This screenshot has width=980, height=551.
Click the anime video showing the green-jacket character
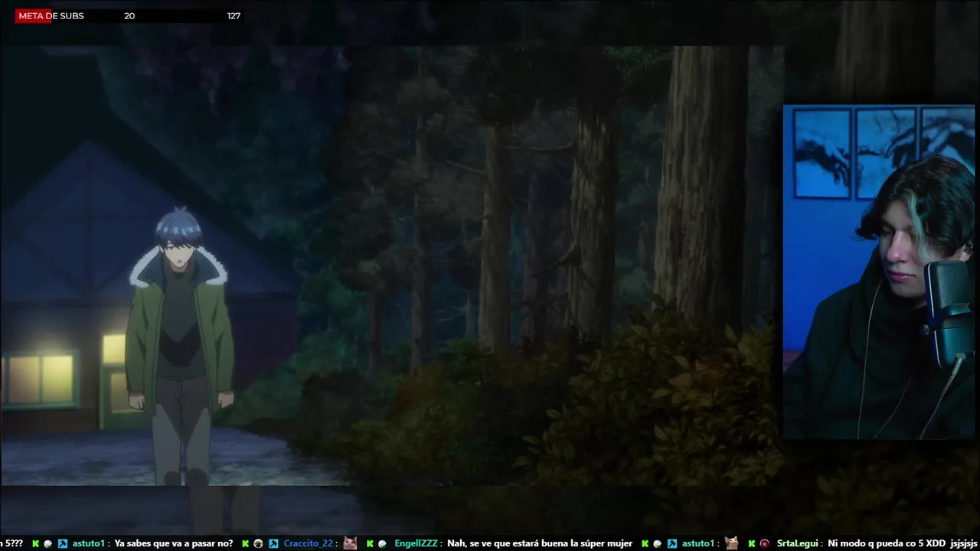coord(392,266)
